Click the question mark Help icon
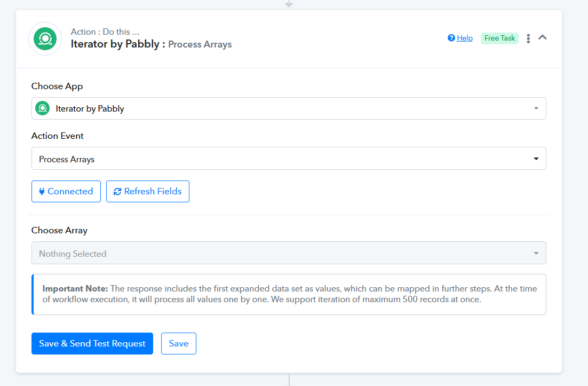The width and height of the screenshot is (588, 386). pyautogui.click(x=451, y=38)
